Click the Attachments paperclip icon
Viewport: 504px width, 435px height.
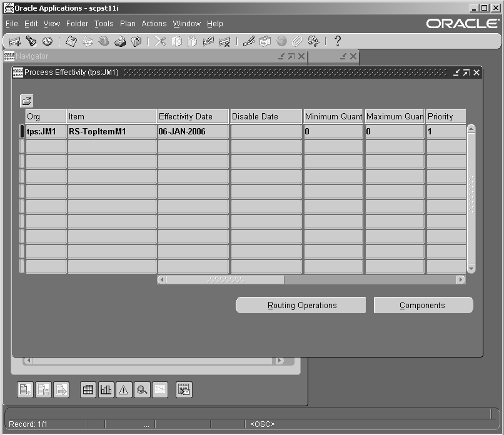pyautogui.click(x=297, y=41)
